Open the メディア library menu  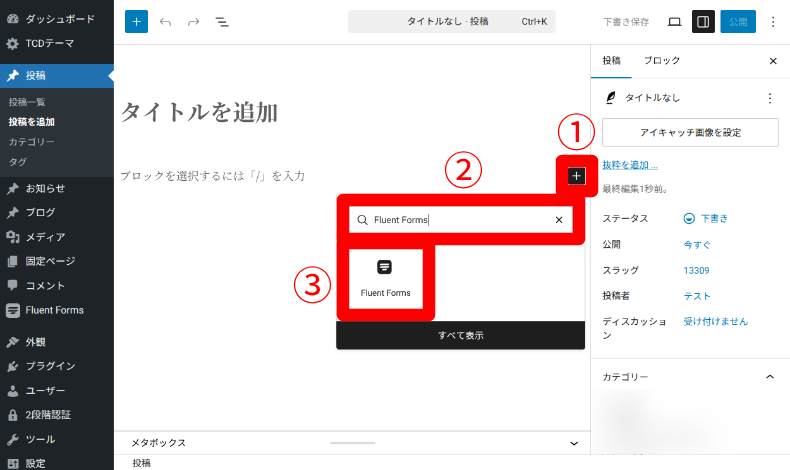click(57, 237)
